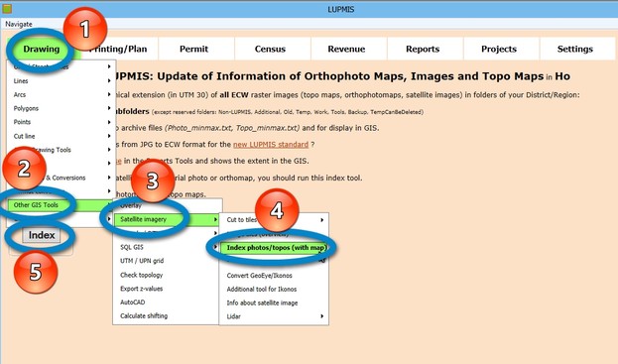Image resolution: width=618 pixels, height=364 pixels.
Task: Select Cut to tiles menu entry
Action: [x=242, y=220]
